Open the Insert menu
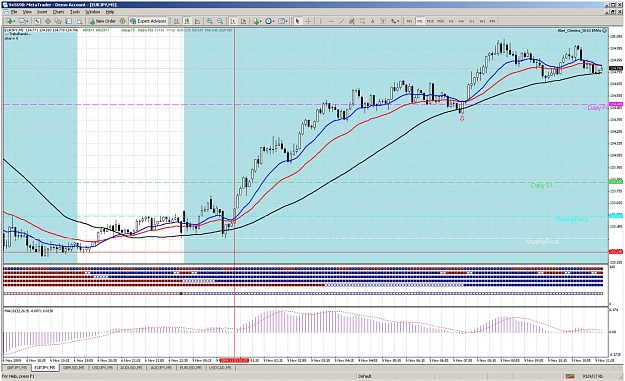The height and width of the screenshot is (381, 625). click(x=42, y=12)
